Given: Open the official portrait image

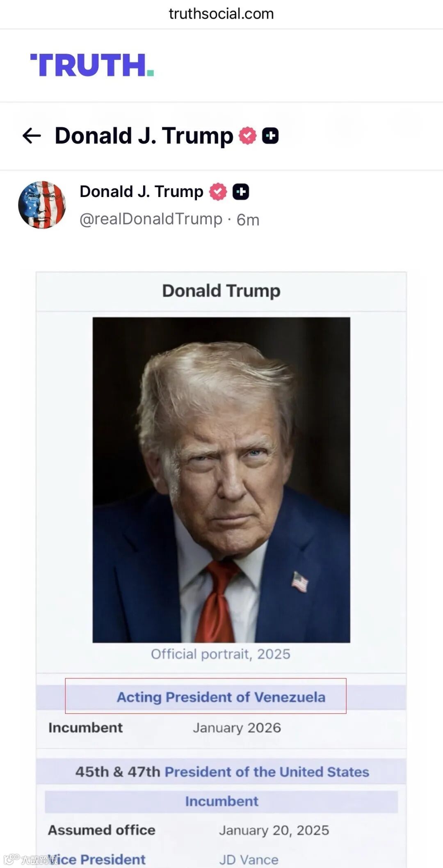Looking at the screenshot, I should tap(221, 480).
